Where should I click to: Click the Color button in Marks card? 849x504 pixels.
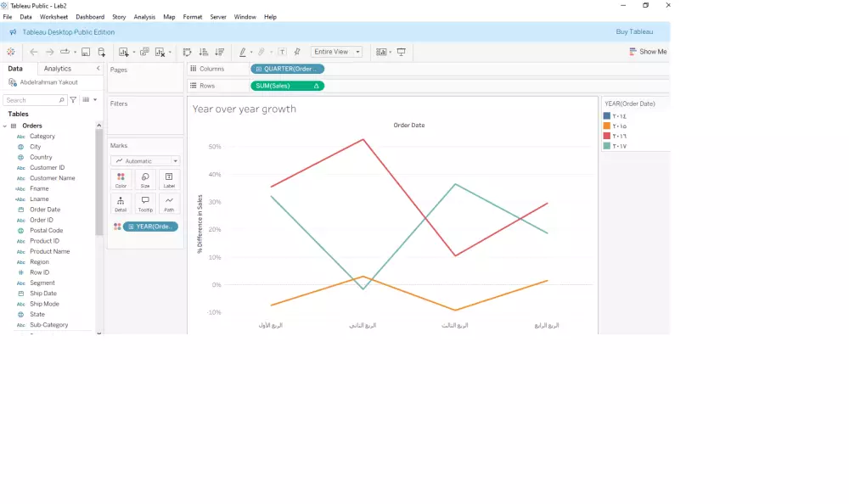pyautogui.click(x=121, y=180)
